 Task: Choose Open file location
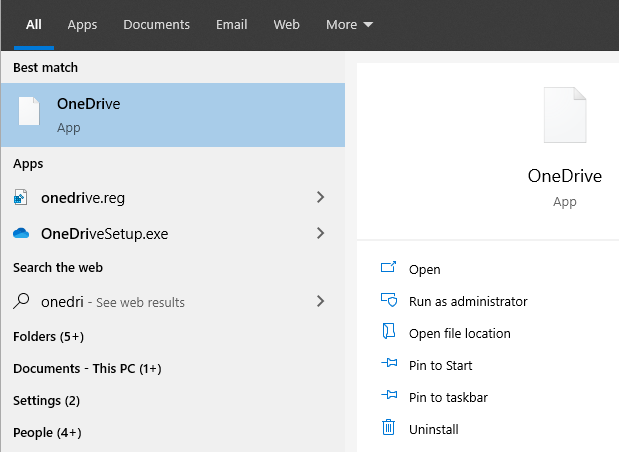pos(460,334)
